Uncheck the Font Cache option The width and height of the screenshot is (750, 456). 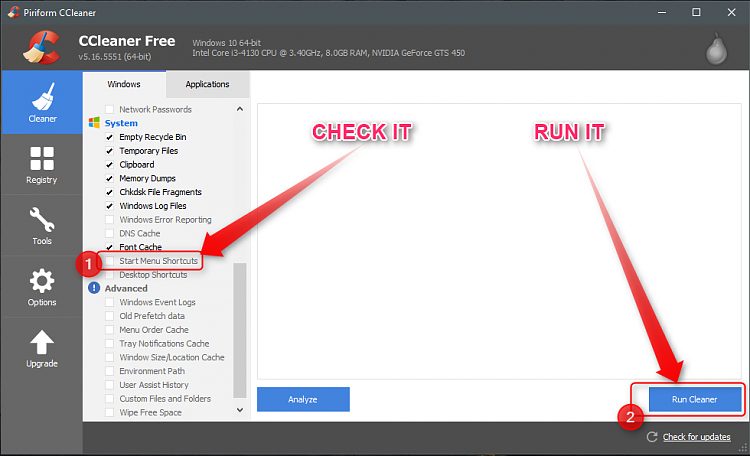point(110,247)
